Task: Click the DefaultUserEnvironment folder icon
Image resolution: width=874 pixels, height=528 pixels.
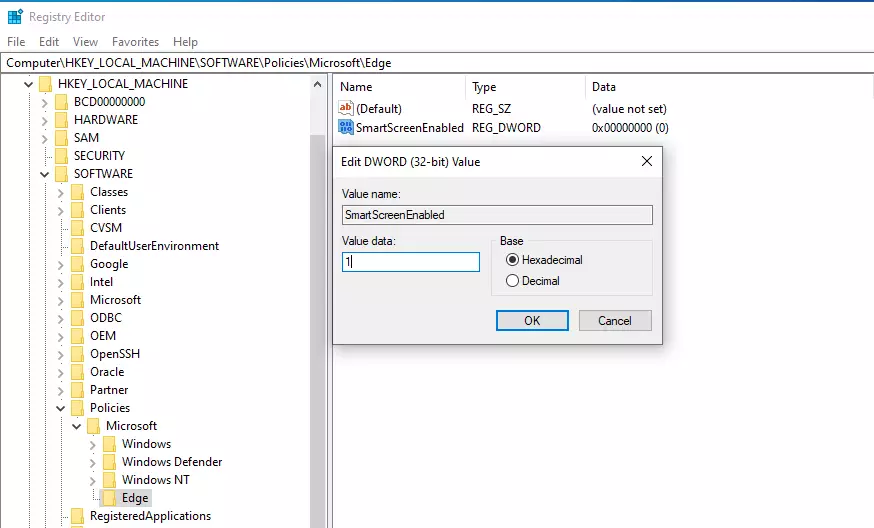Action: 78,246
